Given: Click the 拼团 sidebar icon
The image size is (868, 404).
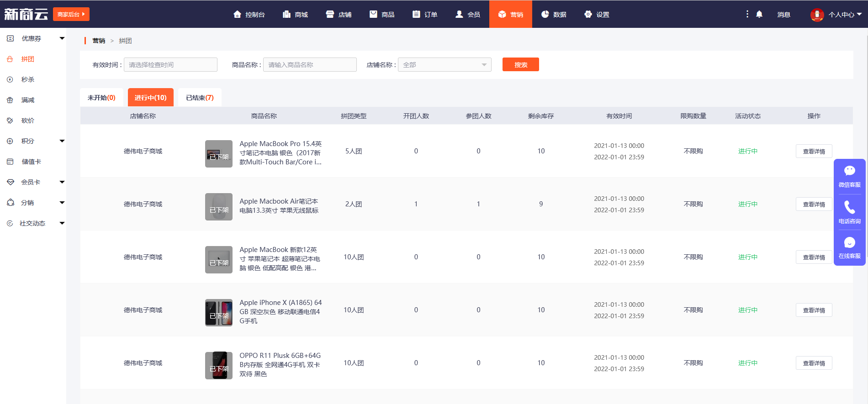Looking at the screenshot, I should click(x=10, y=59).
